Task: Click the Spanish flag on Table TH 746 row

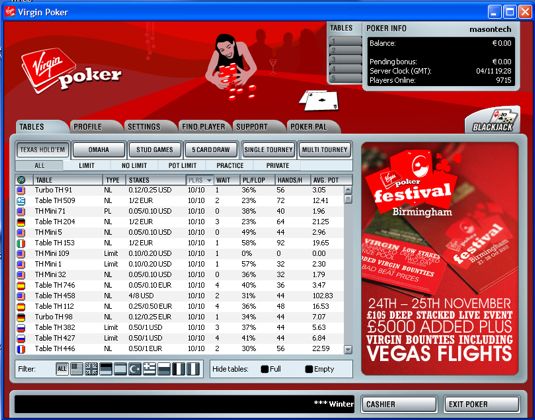Action: (x=21, y=286)
